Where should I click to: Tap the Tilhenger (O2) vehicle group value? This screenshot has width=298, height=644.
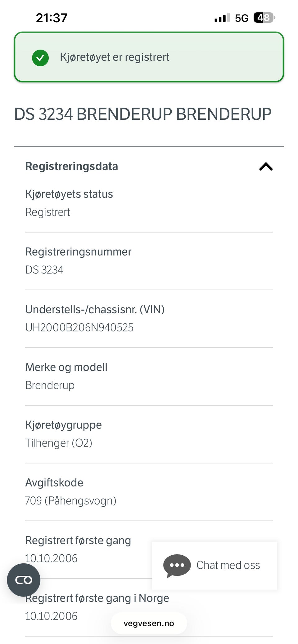(59, 443)
